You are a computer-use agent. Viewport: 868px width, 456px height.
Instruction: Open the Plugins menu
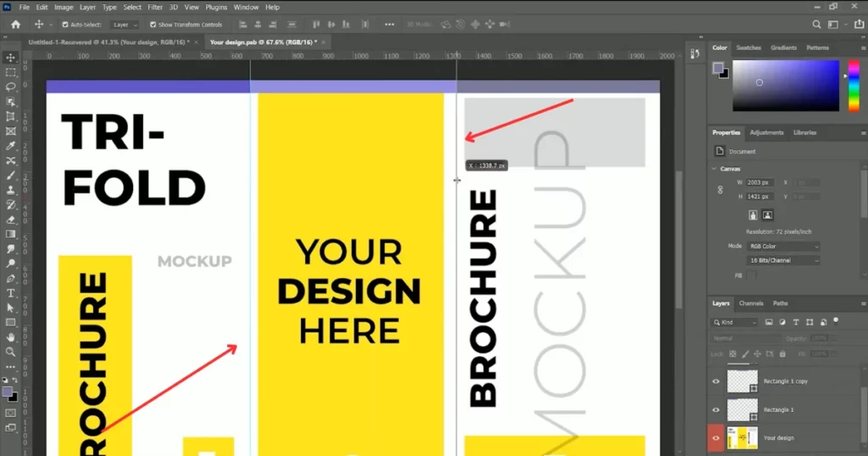pyautogui.click(x=216, y=7)
